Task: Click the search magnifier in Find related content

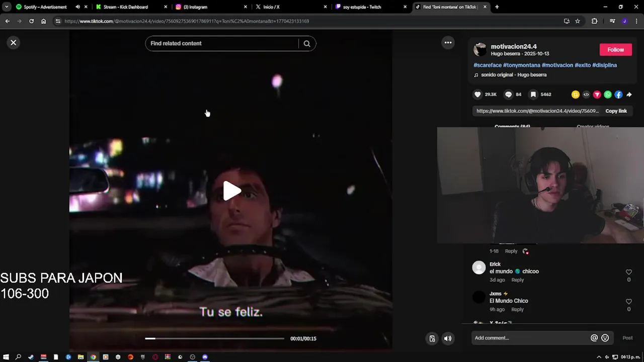Action: (x=307, y=44)
